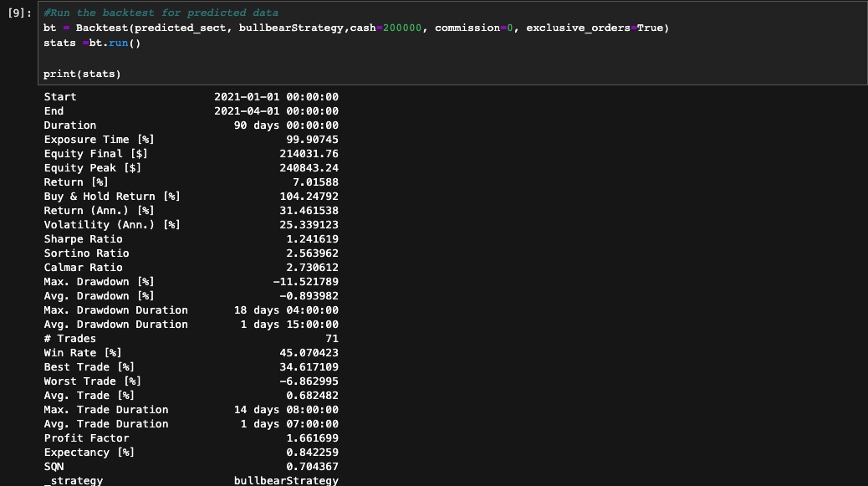Click Exposure Time value 99.90745
Viewport: 868px width, 486px height.
coord(312,140)
